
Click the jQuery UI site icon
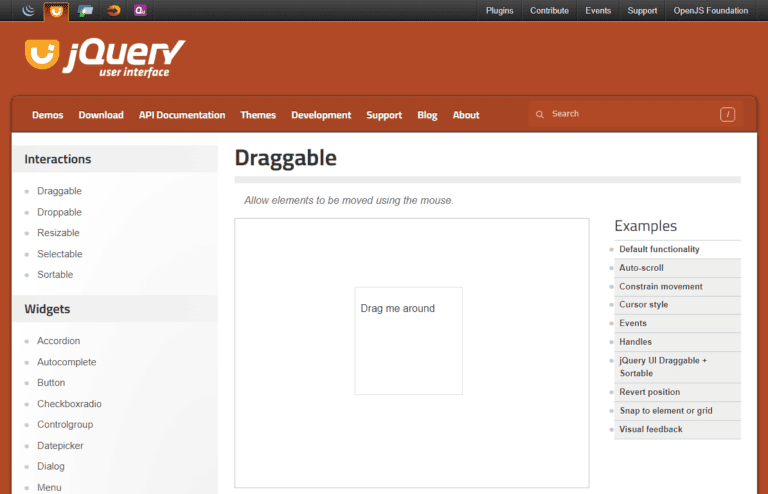click(56, 10)
